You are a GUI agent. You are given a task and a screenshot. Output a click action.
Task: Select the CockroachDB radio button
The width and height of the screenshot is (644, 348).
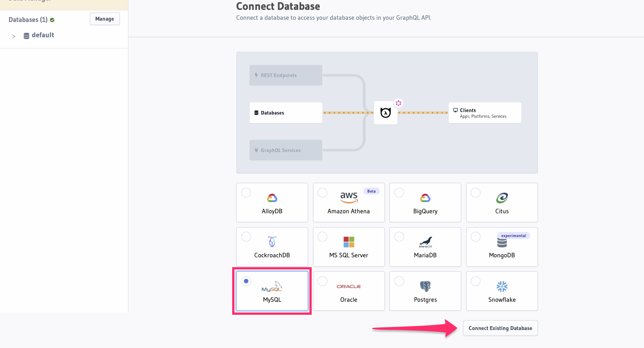[x=246, y=237]
